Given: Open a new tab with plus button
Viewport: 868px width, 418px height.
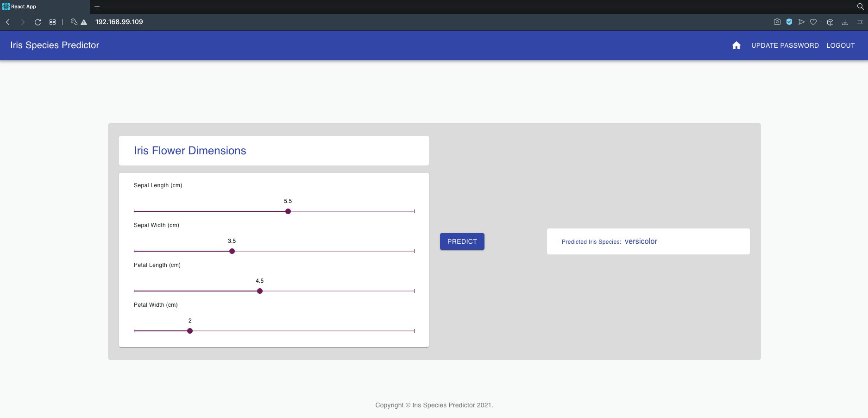Looking at the screenshot, I should [x=97, y=6].
